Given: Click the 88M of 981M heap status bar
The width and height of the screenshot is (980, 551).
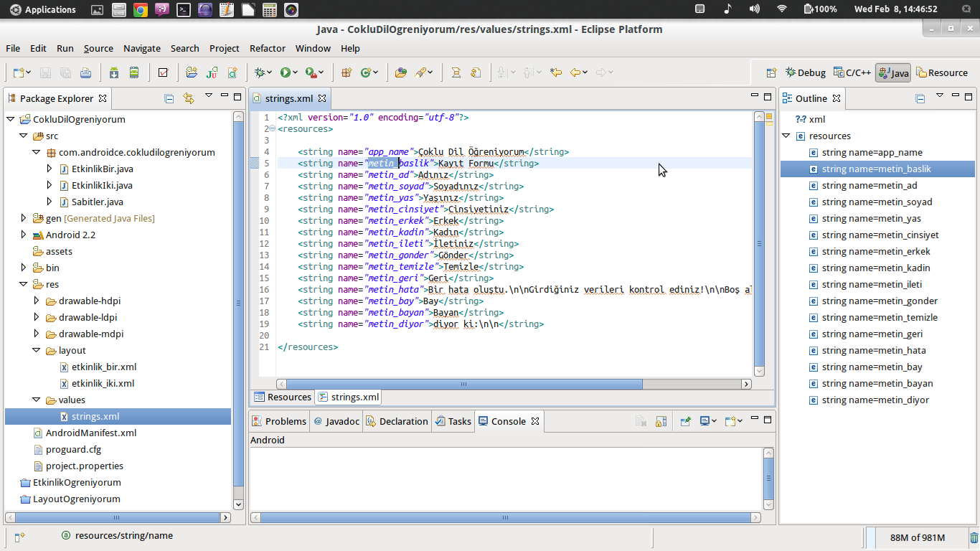Looking at the screenshot, I should 917,537.
